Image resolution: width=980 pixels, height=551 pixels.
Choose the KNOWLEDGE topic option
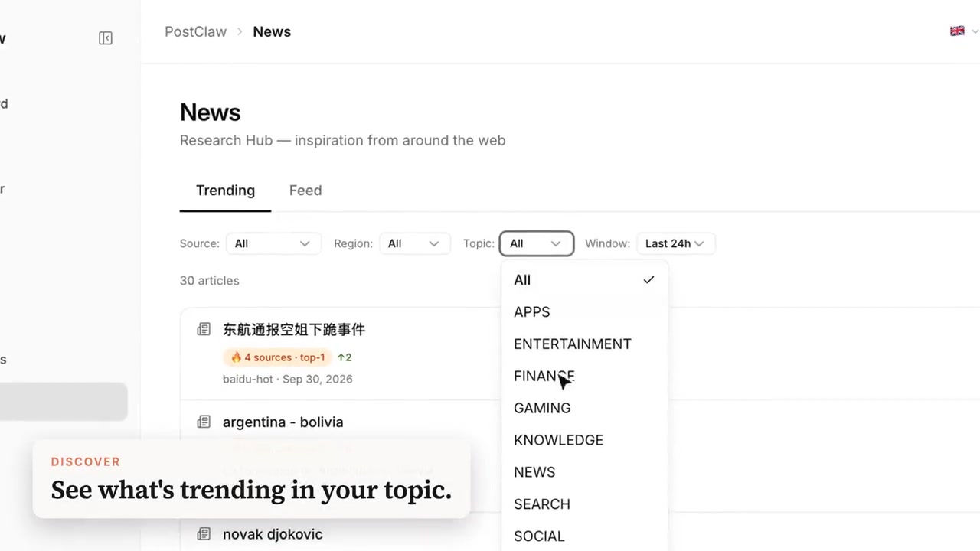[584, 440]
